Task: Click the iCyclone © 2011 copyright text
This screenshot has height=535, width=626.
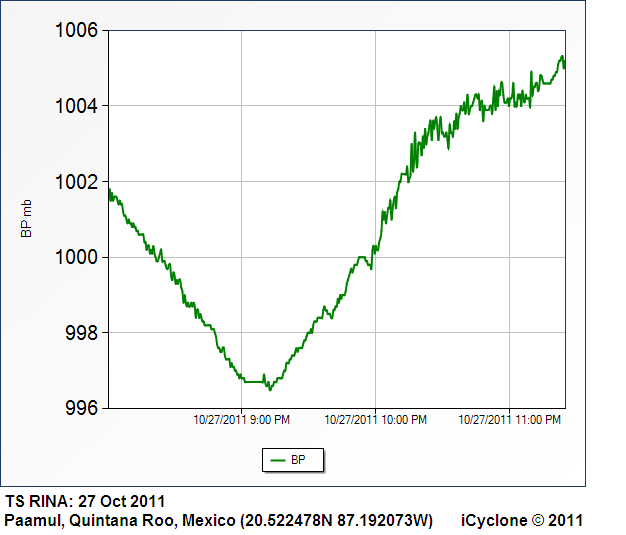Action: click(521, 520)
